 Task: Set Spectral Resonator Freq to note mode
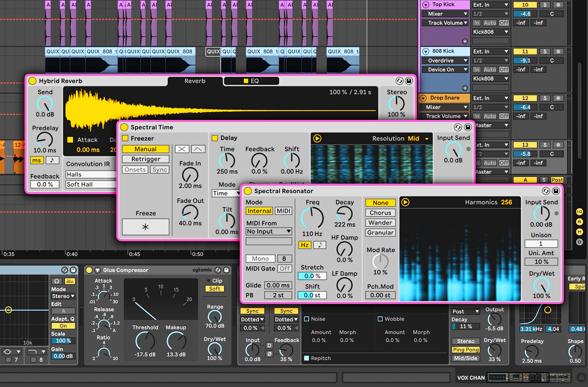(319, 245)
